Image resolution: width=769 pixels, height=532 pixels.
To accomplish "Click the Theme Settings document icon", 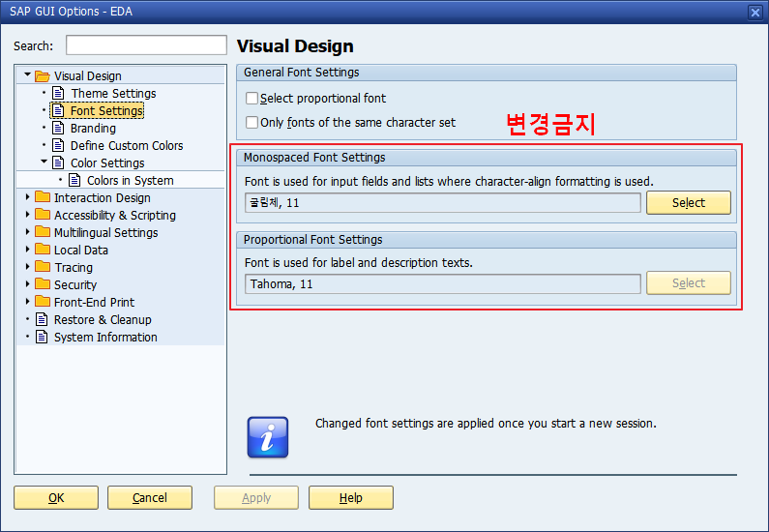I will pyautogui.click(x=58, y=93).
